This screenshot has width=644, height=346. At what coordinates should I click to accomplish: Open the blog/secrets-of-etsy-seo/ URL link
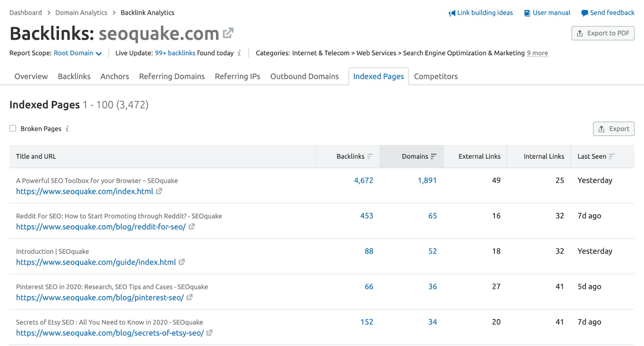110,333
